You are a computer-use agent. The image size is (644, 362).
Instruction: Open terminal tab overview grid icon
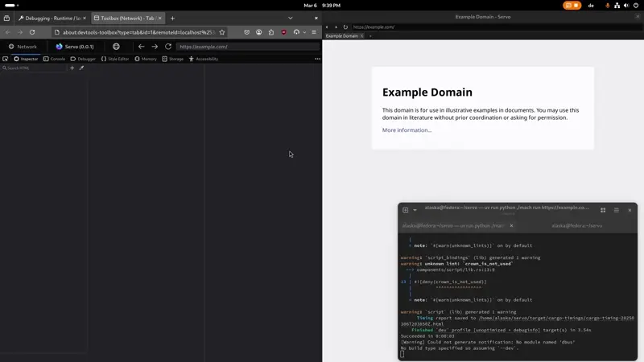click(603, 210)
